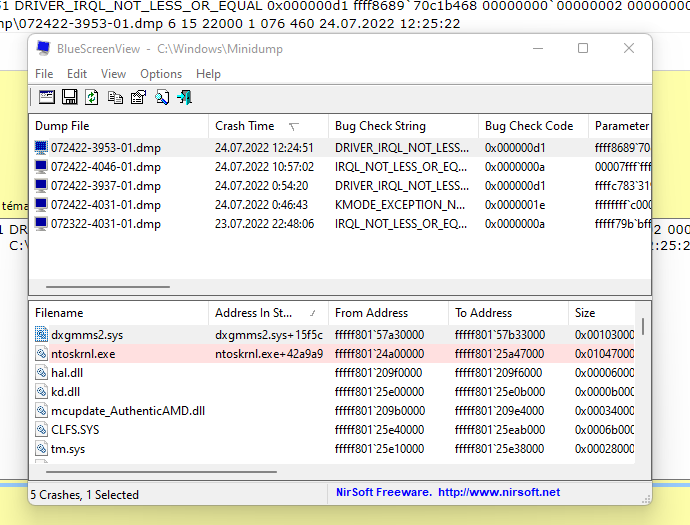
Task: Sort by the Address In Stack column header
Action: point(268,313)
